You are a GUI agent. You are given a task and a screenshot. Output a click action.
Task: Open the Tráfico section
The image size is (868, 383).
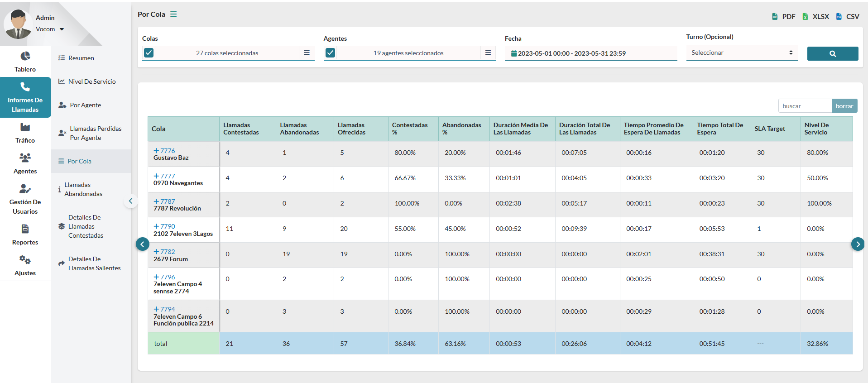click(x=25, y=133)
